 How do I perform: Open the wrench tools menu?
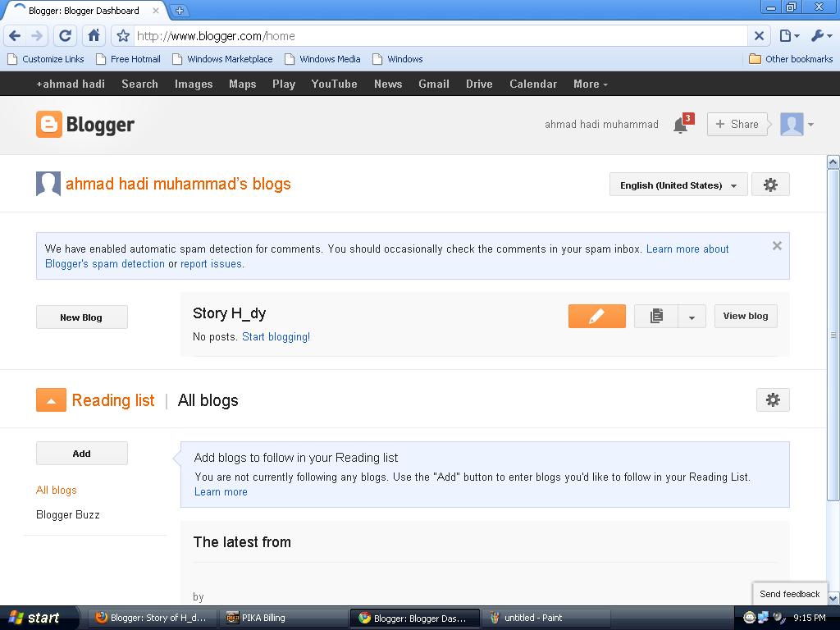click(x=821, y=36)
